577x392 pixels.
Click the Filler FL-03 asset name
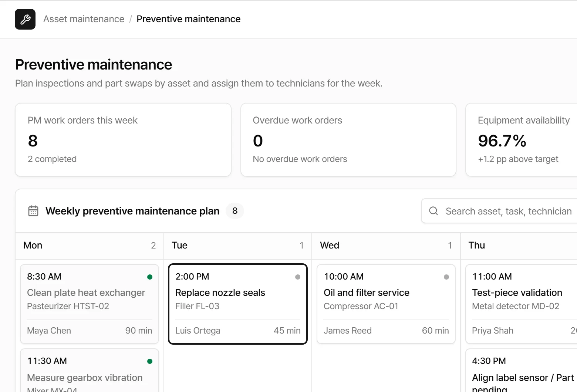pos(197,306)
